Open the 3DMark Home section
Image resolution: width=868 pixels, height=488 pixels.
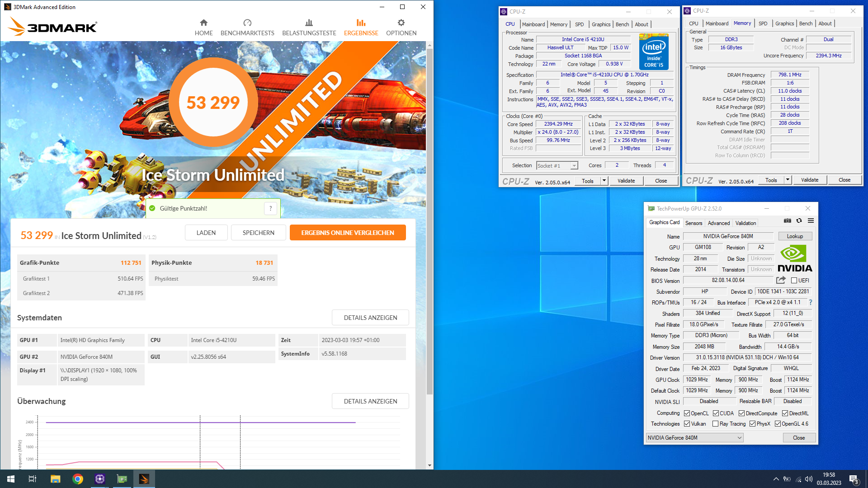203,28
